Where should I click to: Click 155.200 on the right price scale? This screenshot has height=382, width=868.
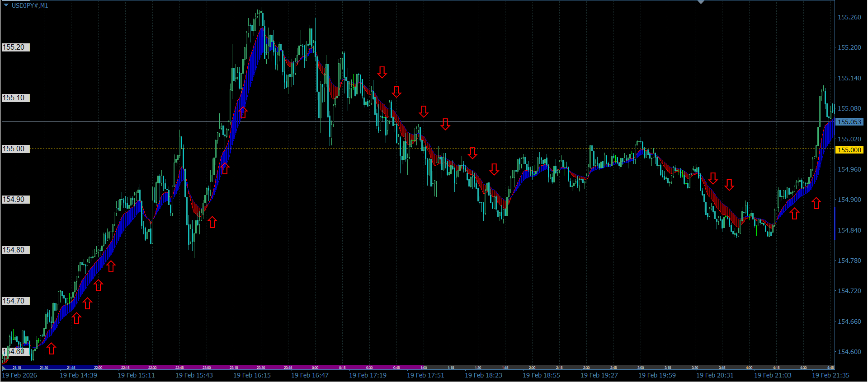click(x=849, y=47)
